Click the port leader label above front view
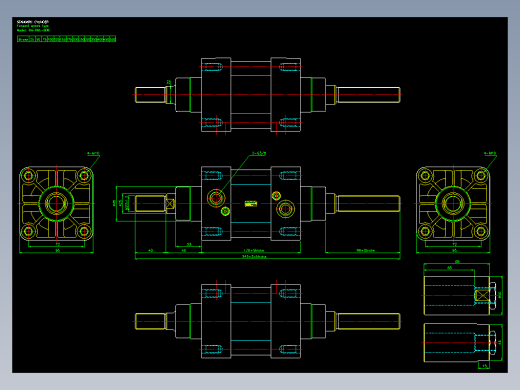This screenshot has width=520, height=390. coord(259,154)
